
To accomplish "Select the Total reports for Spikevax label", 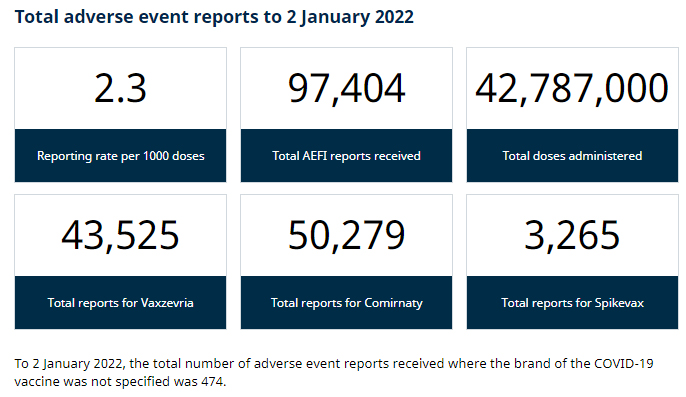I will [572, 303].
